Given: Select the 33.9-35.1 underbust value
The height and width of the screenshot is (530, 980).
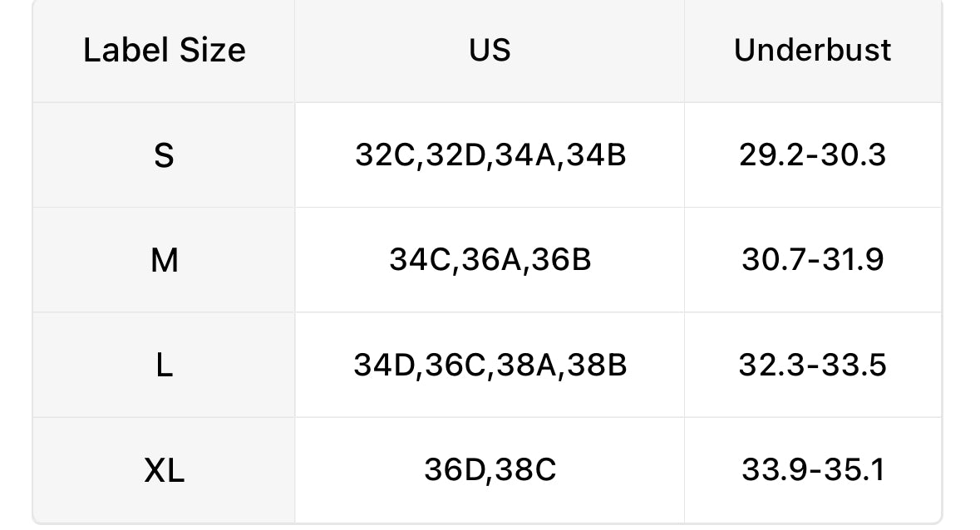Looking at the screenshot, I should tap(812, 470).
